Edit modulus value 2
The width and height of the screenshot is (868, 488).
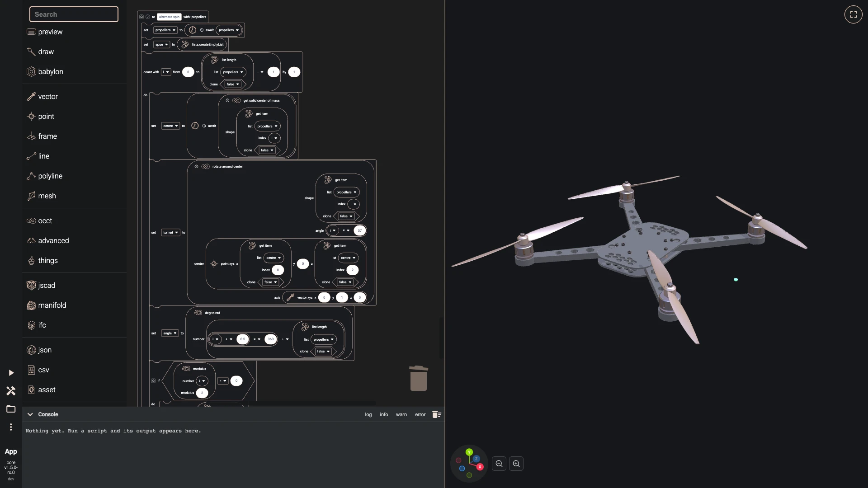(202, 393)
